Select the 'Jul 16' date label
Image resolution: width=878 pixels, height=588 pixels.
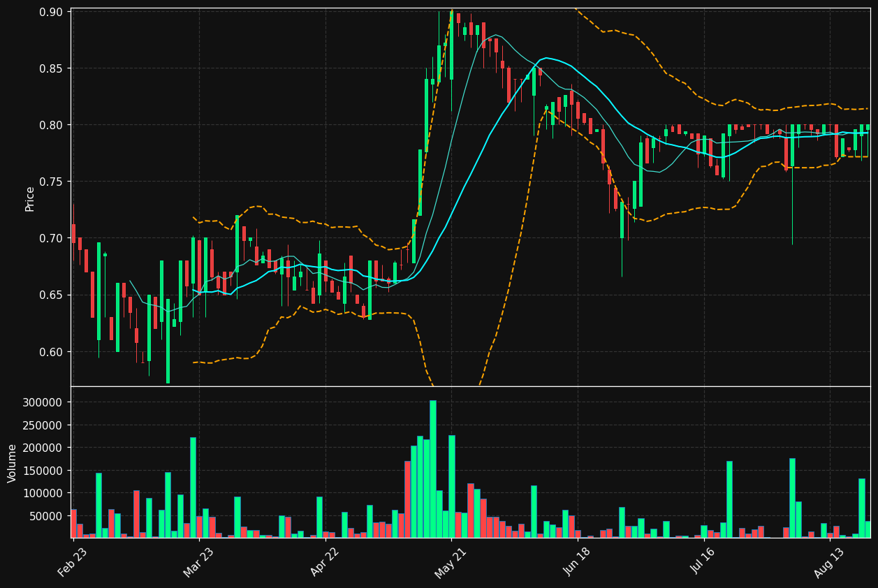703,561
